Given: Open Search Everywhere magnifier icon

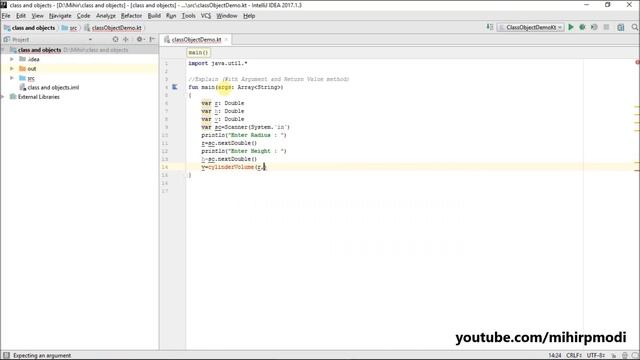Looking at the screenshot, I should coord(635,27).
